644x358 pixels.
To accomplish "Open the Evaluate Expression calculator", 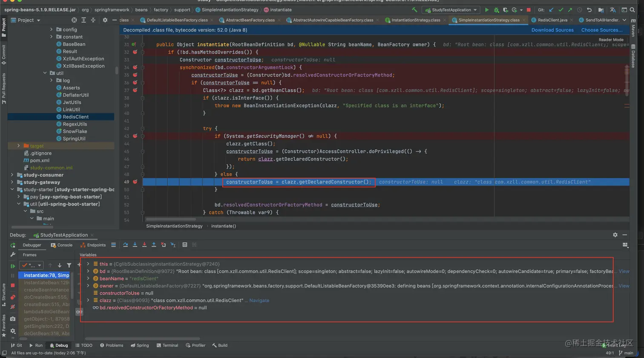I will [184, 245].
